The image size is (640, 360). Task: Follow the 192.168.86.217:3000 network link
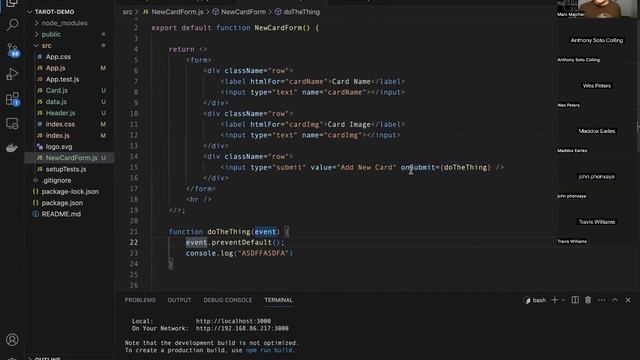(x=242, y=329)
